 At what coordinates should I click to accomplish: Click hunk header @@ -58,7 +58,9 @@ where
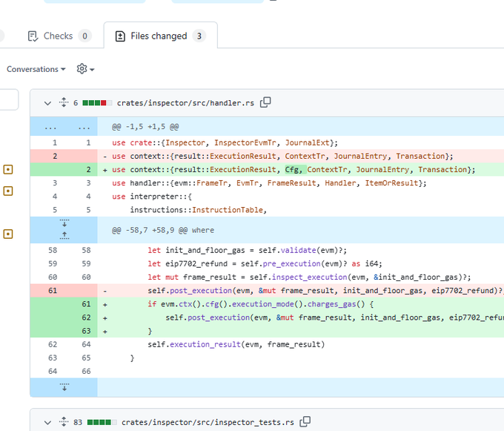pyautogui.click(x=163, y=230)
